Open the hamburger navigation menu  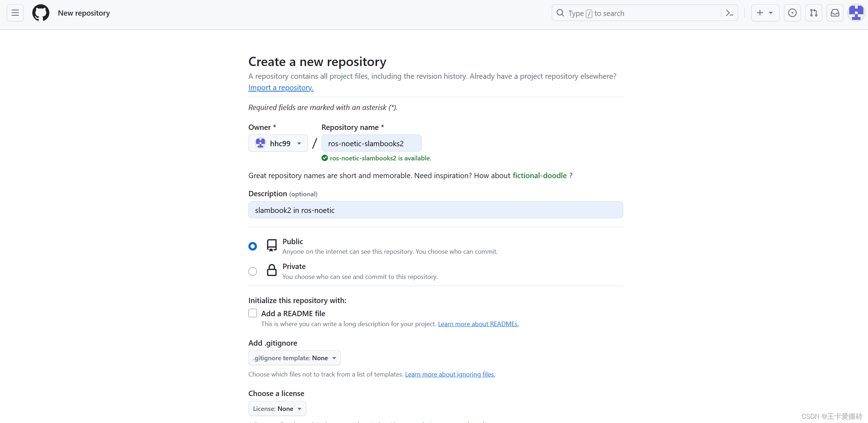pyautogui.click(x=15, y=12)
